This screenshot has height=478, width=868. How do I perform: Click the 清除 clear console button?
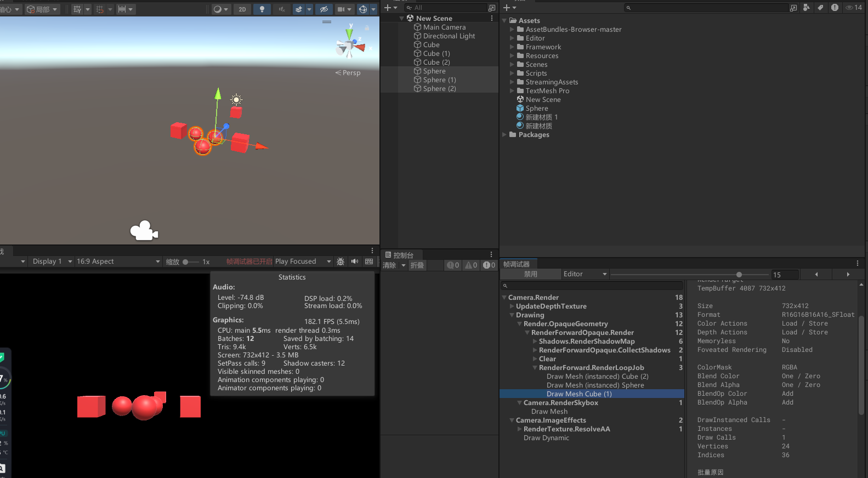coord(389,265)
